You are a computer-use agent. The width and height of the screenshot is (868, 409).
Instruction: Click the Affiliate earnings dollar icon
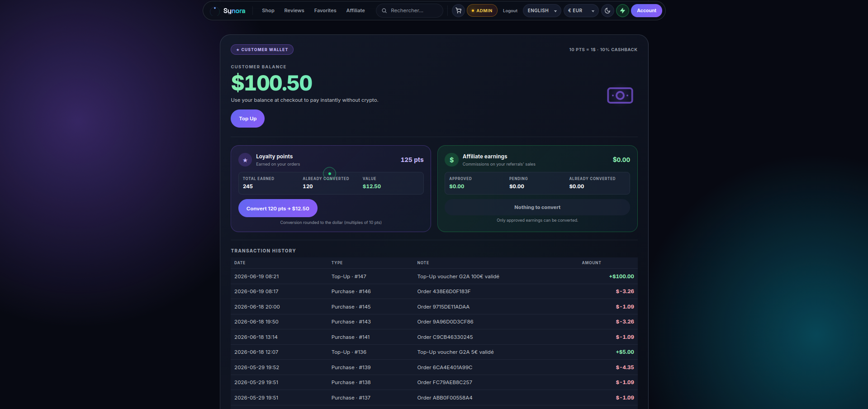pyautogui.click(x=451, y=160)
